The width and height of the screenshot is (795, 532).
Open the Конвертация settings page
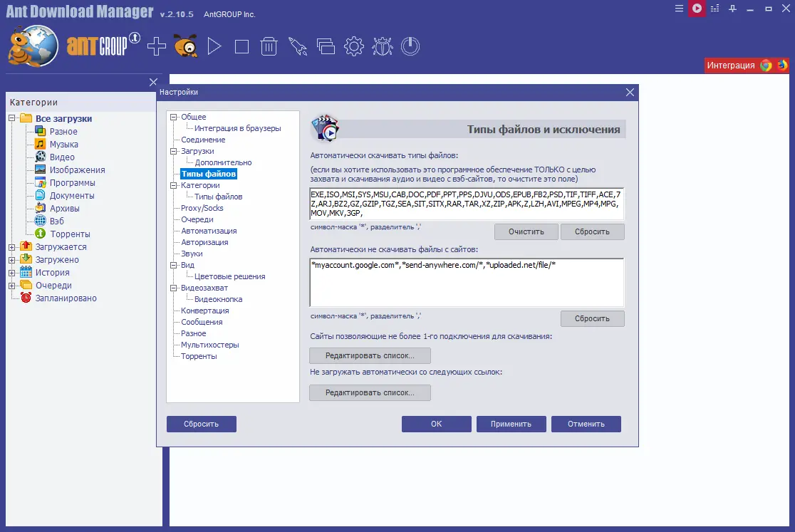[205, 311]
